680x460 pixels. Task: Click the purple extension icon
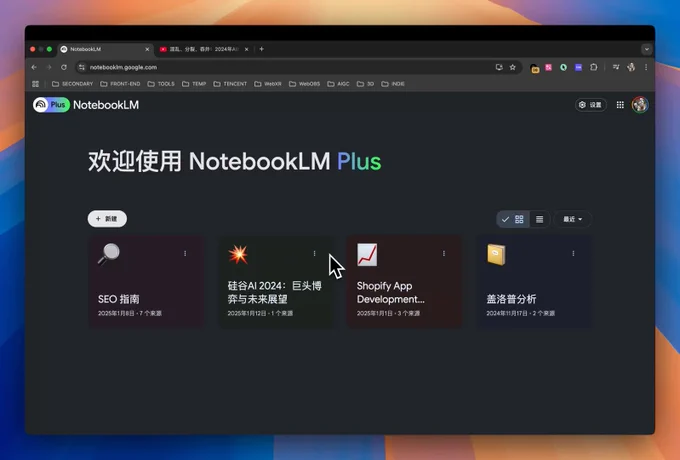(579, 67)
